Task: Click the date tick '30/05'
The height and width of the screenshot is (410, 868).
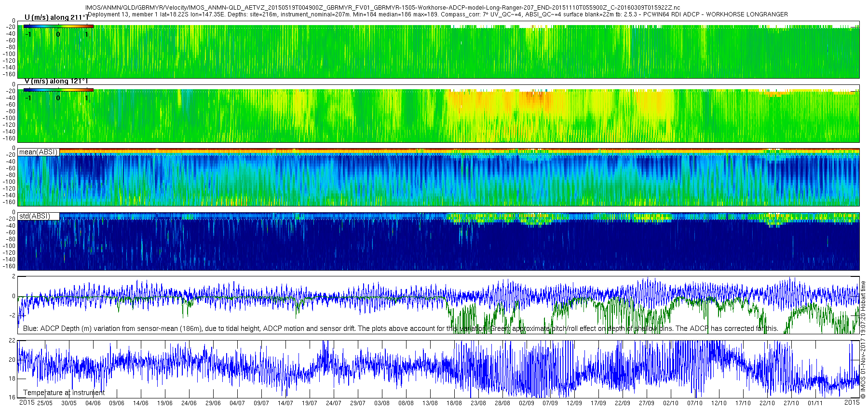Action: pos(68,403)
